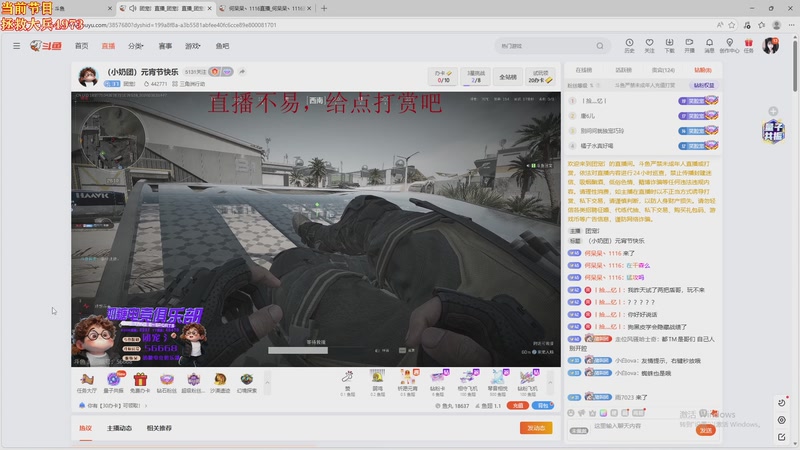Select the 祈愿元宵 gift
The width and height of the screenshot is (800, 450).
(408, 383)
